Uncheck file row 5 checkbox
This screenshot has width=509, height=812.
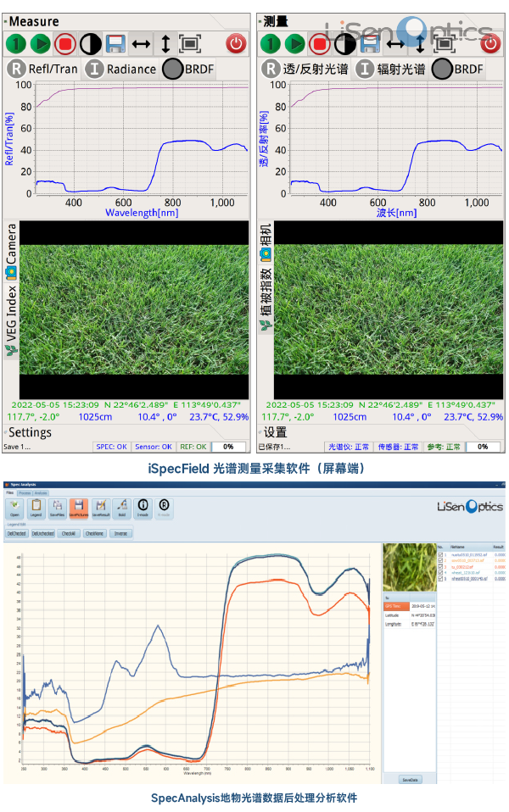click(x=440, y=579)
